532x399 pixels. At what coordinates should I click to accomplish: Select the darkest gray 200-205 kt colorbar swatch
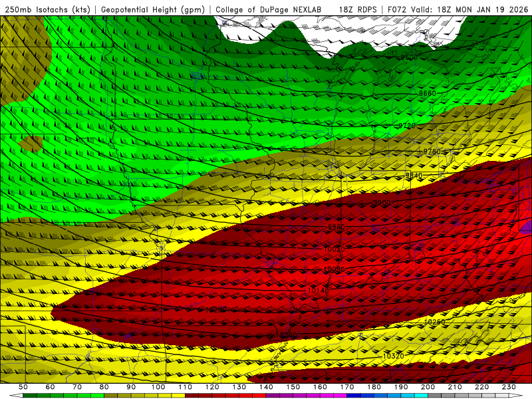[x=435, y=396]
